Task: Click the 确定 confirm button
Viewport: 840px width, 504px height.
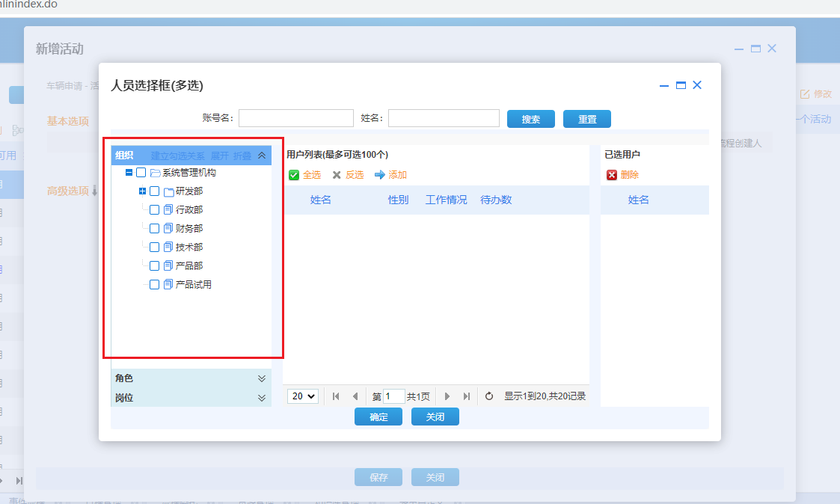Action: 378,417
